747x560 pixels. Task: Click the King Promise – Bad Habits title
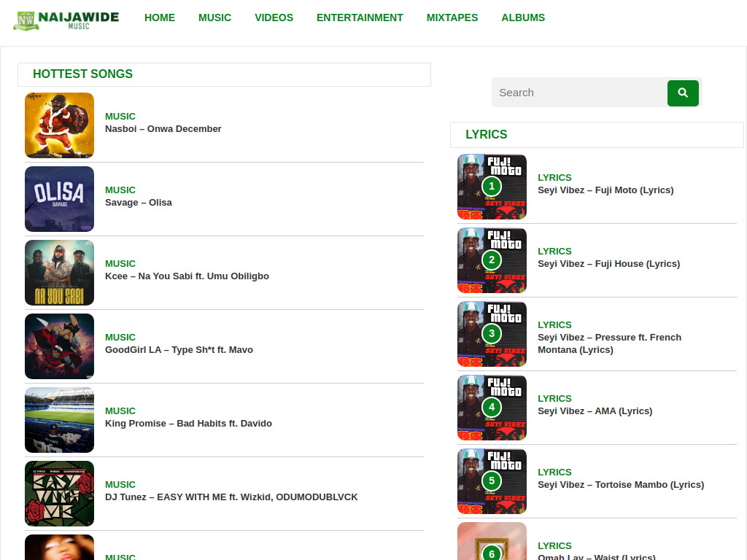(188, 424)
